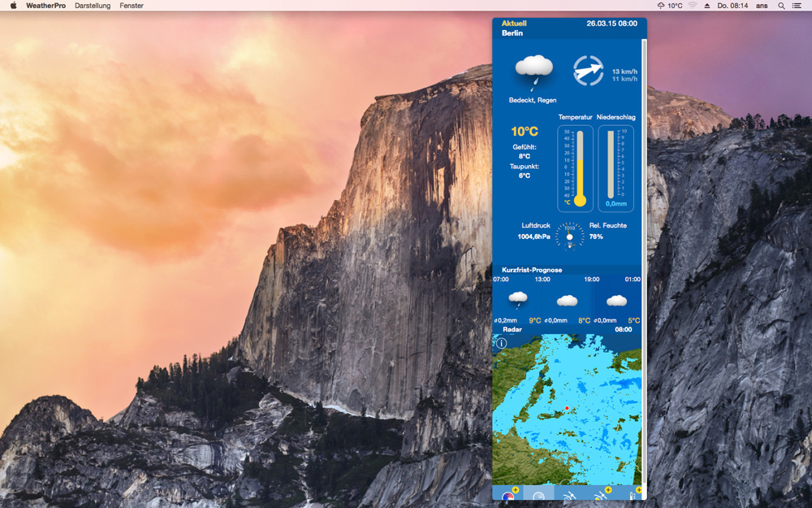Open the premium radar toolbar icon
812x508 pixels.
click(x=508, y=493)
